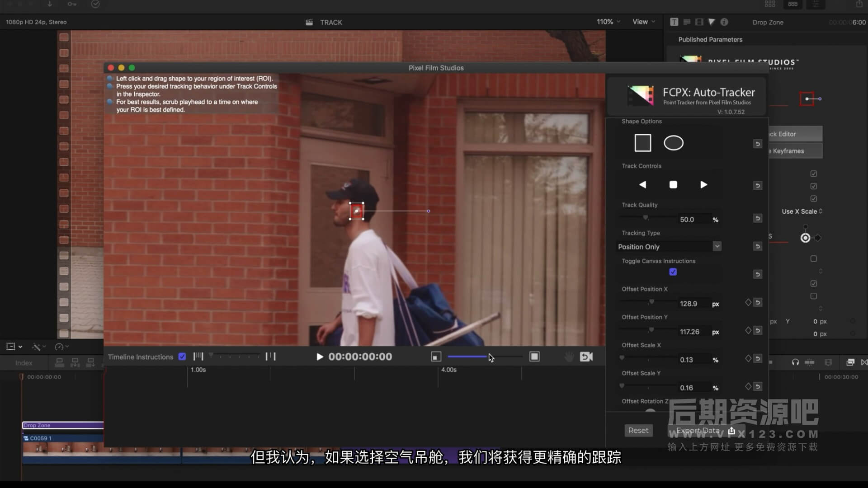Add keyframe for Offset Position X
This screenshot has width=868, height=488.
point(748,302)
